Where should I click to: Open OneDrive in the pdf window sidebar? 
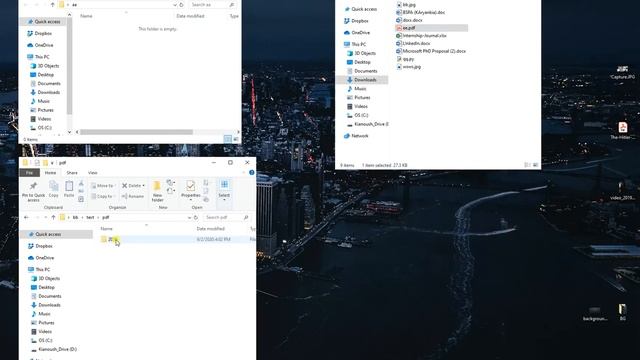tap(41, 258)
